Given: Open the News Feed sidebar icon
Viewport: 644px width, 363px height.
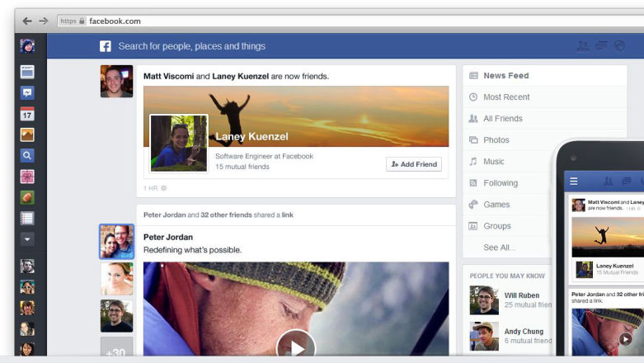Looking at the screenshot, I should (x=27, y=72).
